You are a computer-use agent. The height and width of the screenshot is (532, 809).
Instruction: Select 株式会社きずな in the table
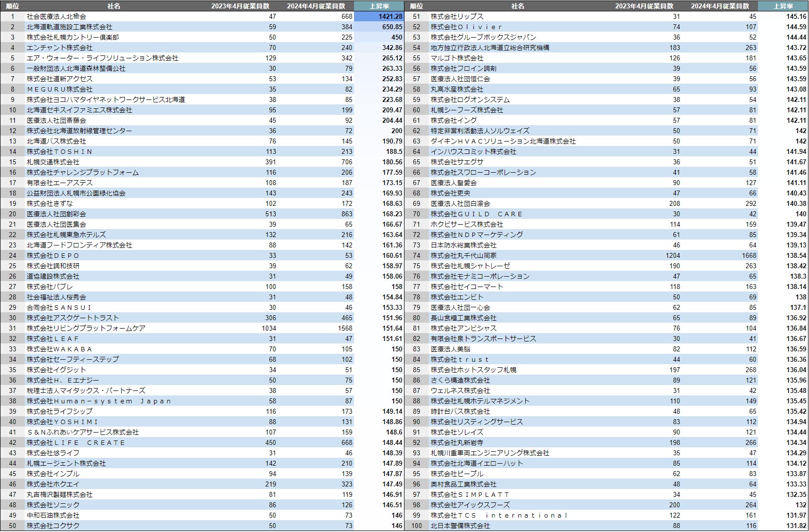click(50, 203)
